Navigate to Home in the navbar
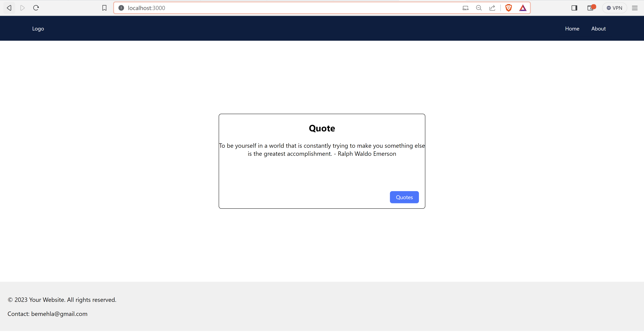Screen dimensions: 644x332 (572, 29)
